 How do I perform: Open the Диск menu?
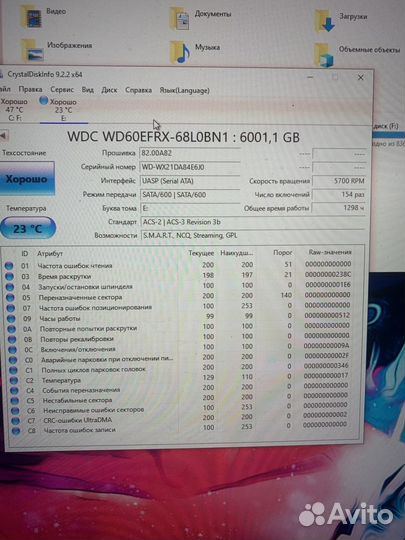[x=109, y=90]
